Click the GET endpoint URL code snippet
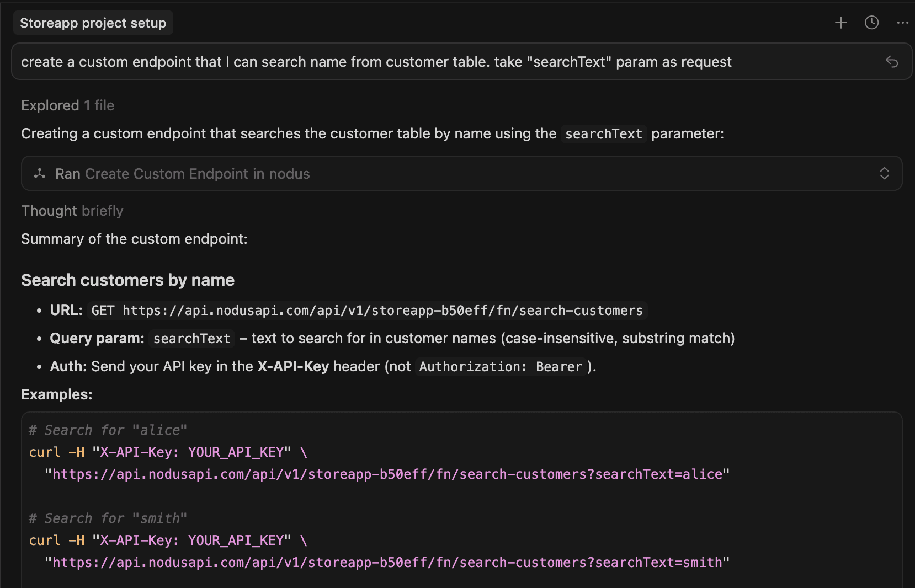The width and height of the screenshot is (915, 588). pos(366,310)
